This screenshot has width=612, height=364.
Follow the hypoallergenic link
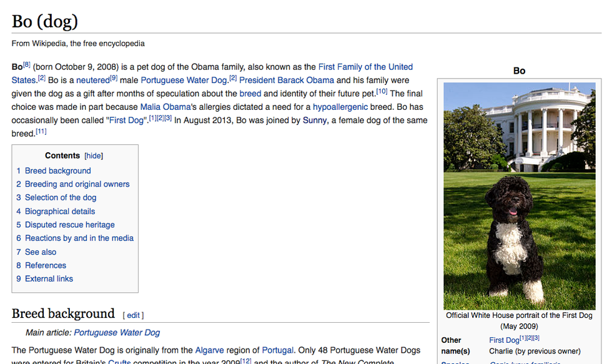[340, 107]
